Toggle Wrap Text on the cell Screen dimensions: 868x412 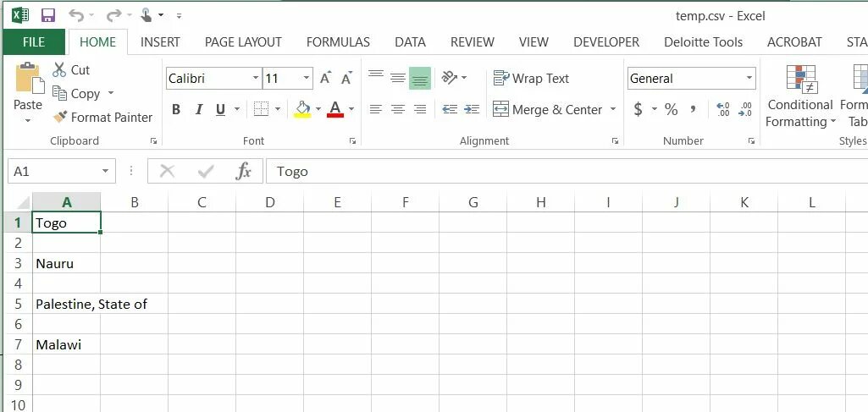click(x=531, y=79)
